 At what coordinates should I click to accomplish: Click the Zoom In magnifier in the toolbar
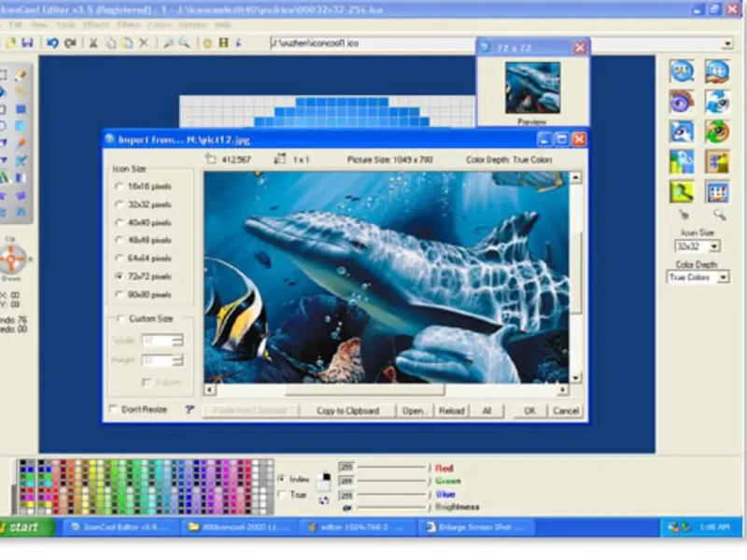tap(168, 43)
